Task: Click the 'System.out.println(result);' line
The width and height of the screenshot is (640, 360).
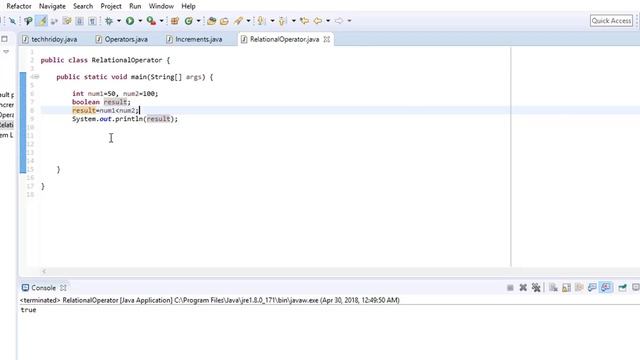Action: pos(125,119)
